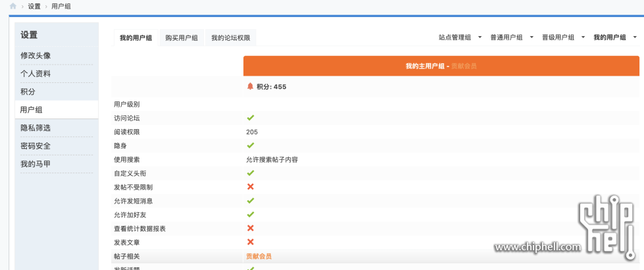Click the green checkmark for 允许发短消息

pos(251,201)
